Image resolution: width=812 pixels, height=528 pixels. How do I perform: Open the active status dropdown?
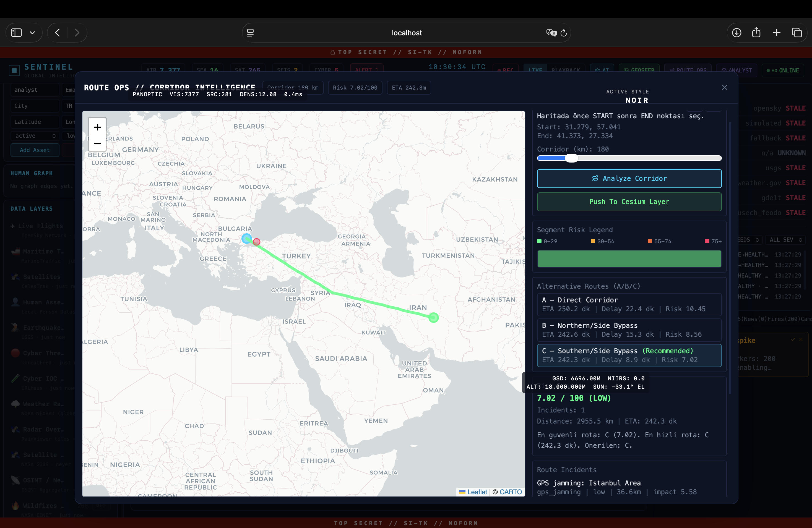[x=35, y=136]
